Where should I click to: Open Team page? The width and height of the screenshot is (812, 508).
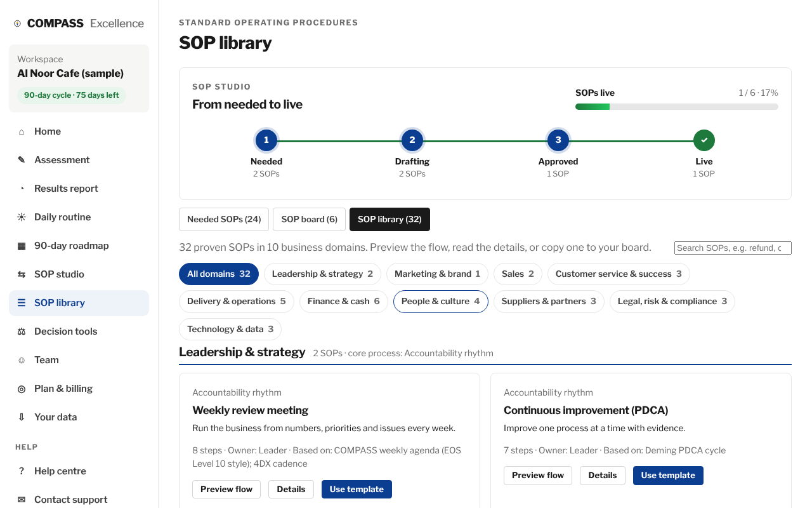[x=79, y=360]
